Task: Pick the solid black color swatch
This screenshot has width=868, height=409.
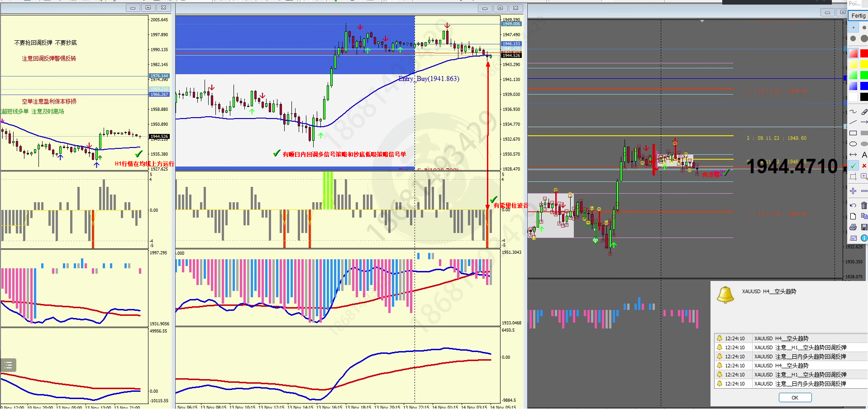Action: [x=864, y=97]
